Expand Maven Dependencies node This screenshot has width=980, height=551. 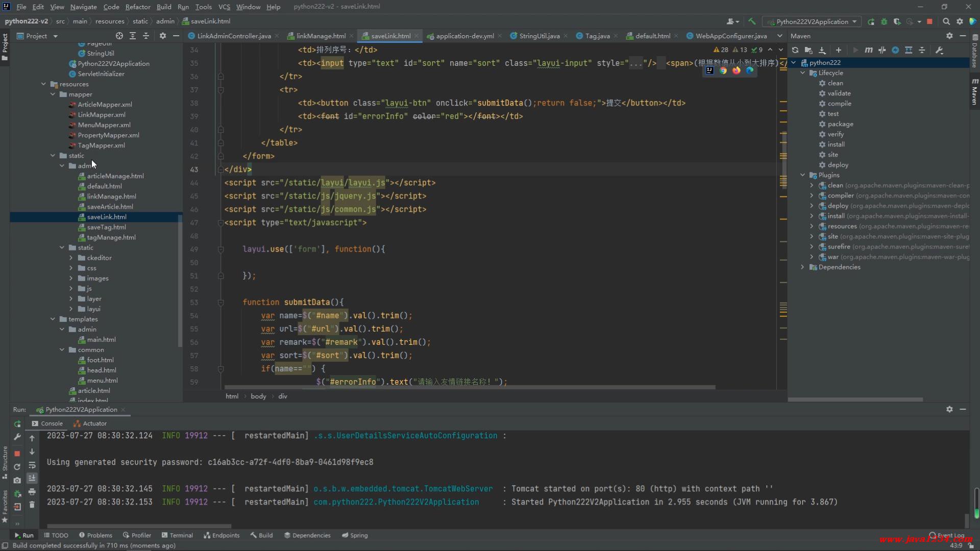point(803,267)
